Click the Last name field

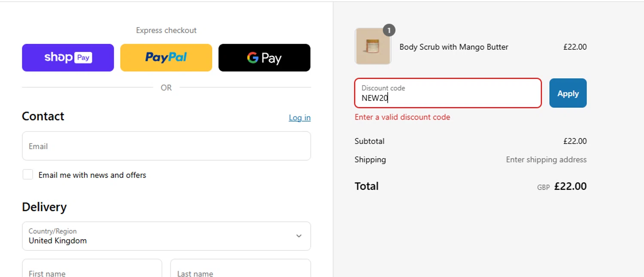(240, 268)
